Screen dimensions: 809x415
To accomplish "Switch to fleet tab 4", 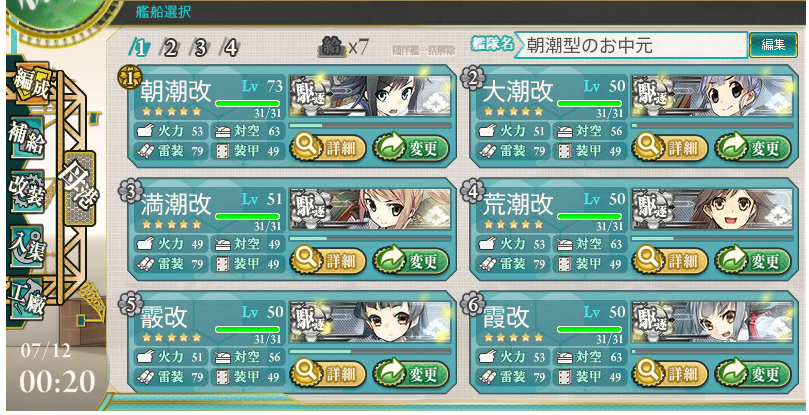I will [x=229, y=48].
